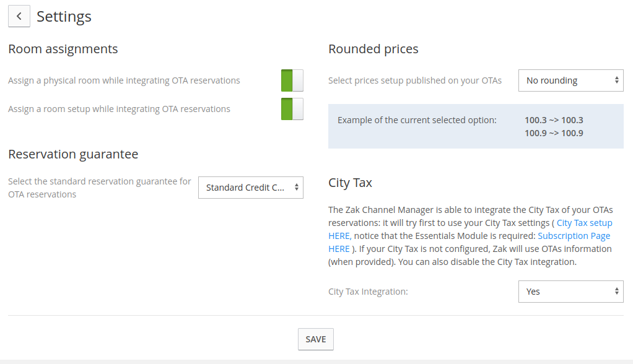The height and width of the screenshot is (364, 633).
Task: Expand the No rounding prices dropdown
Action: point(570,80)
